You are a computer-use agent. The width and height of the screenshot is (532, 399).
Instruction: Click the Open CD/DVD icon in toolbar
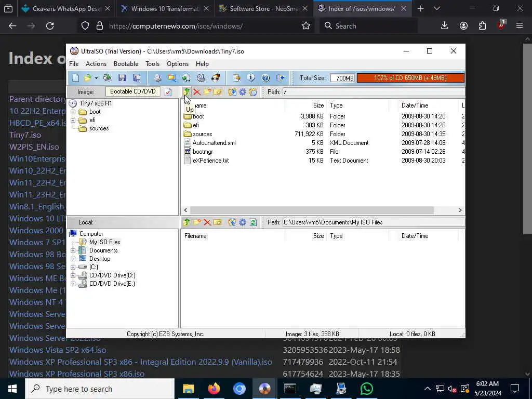(x=107, y=78)
